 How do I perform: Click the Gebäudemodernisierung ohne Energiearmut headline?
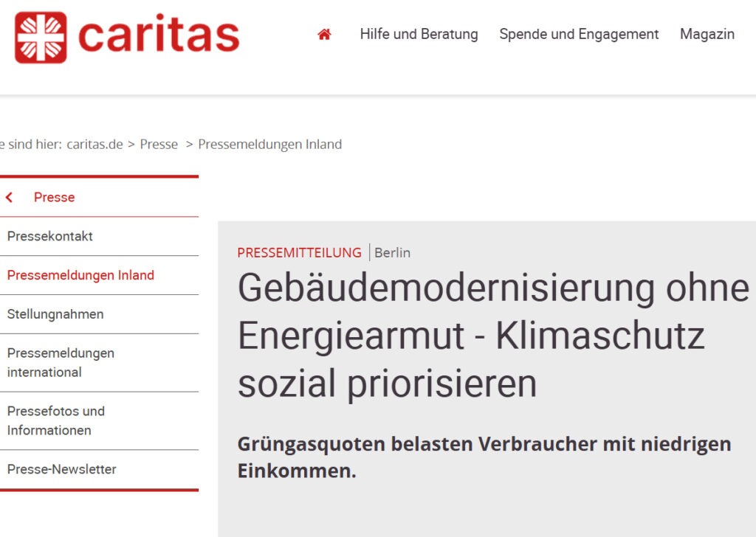point(492,336)
